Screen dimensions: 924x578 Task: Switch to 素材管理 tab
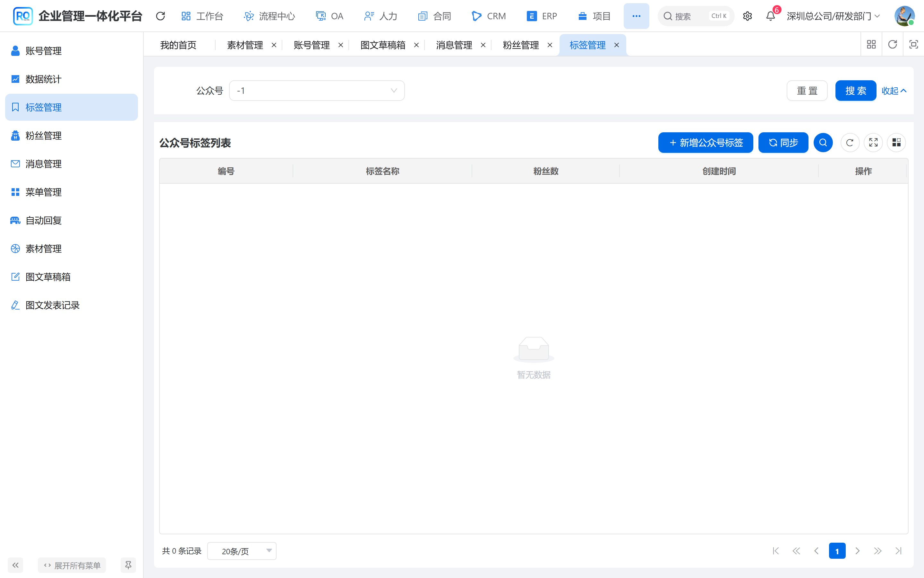pos(245,45)
